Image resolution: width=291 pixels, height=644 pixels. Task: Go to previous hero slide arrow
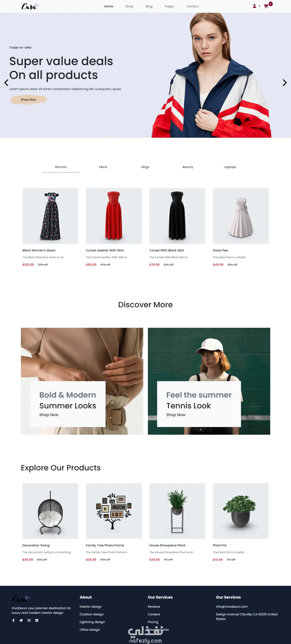6,83
